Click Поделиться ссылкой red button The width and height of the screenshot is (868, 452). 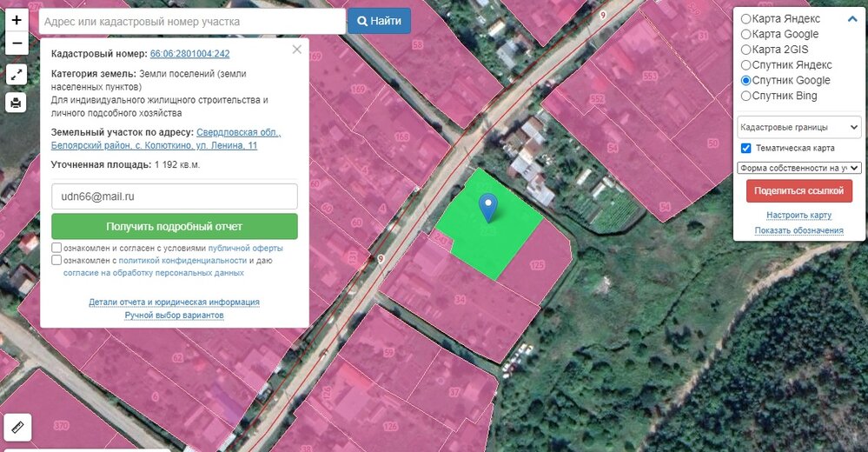click(x=798, y=191)
